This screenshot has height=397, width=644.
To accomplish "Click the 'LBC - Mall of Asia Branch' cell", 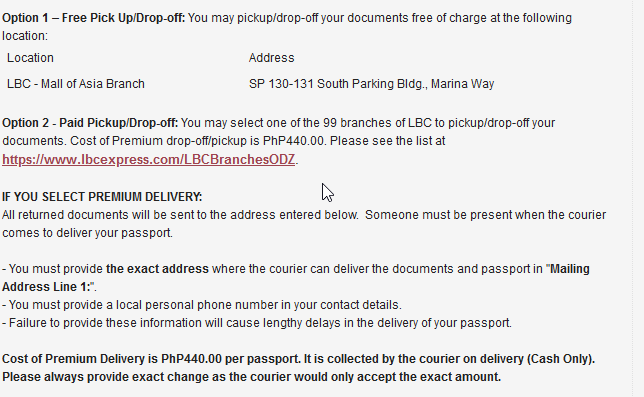I will pos(76,84).
